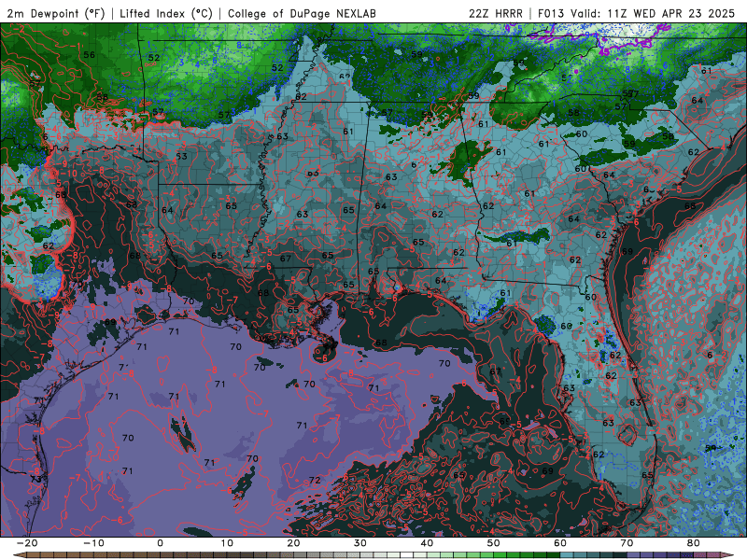747x560 pixels.
Task: Select the "30" tick label on color scale
Action: 360,543
